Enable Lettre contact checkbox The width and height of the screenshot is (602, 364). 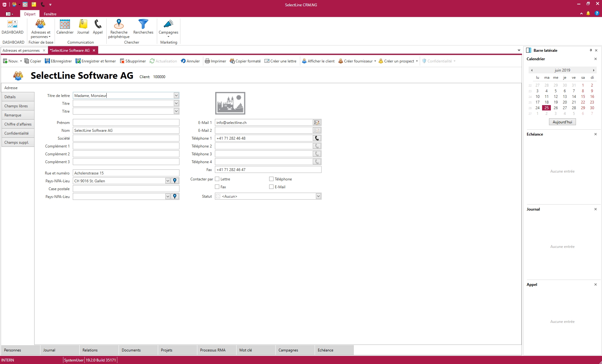point(217,179)
